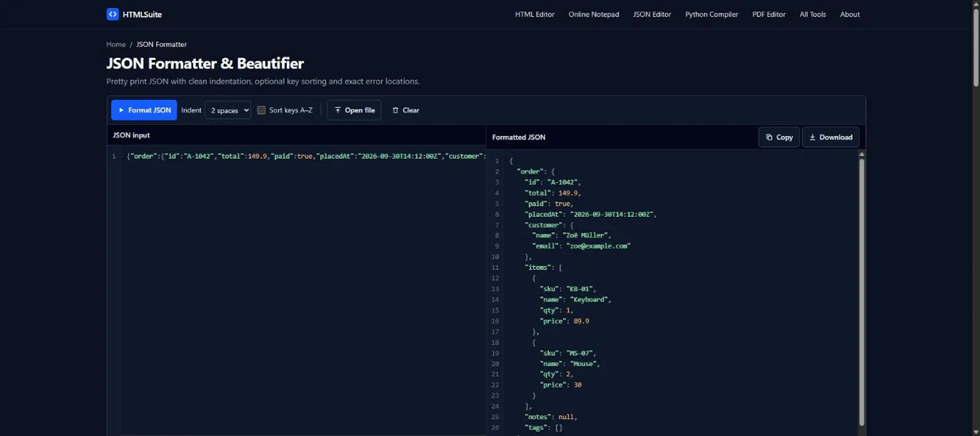The height and width of the screenshot is (436, 980).
Task: Click the "sku": "KB-01" line
Action: (x=568, y=289)
